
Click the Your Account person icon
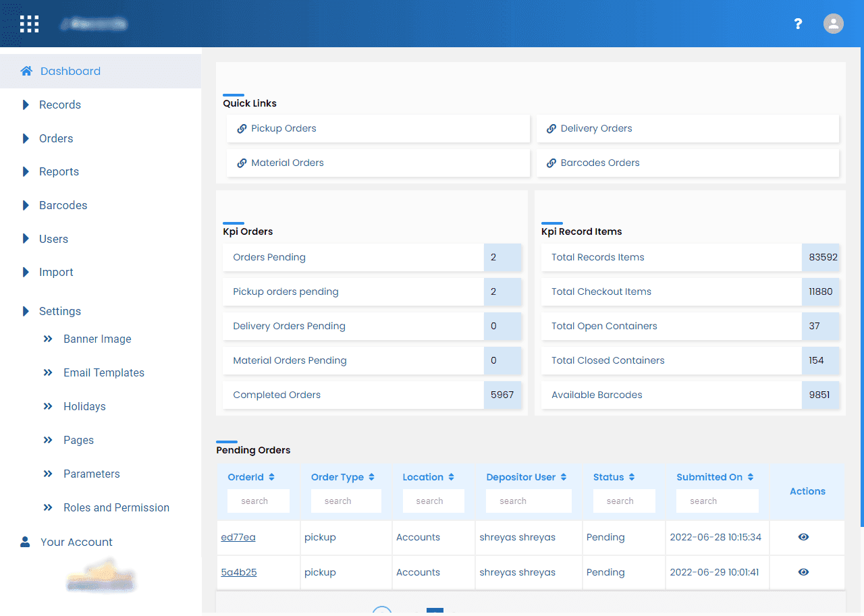point(25,542)
